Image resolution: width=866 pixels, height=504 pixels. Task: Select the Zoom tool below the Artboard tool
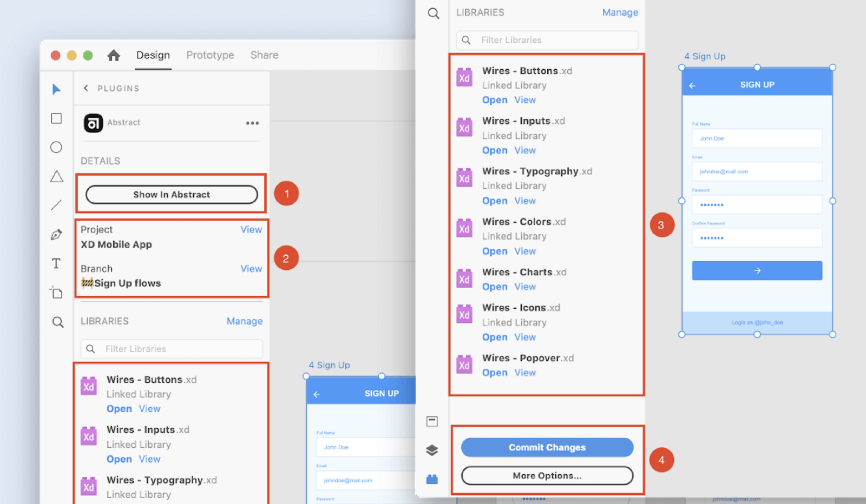[57, 322]
